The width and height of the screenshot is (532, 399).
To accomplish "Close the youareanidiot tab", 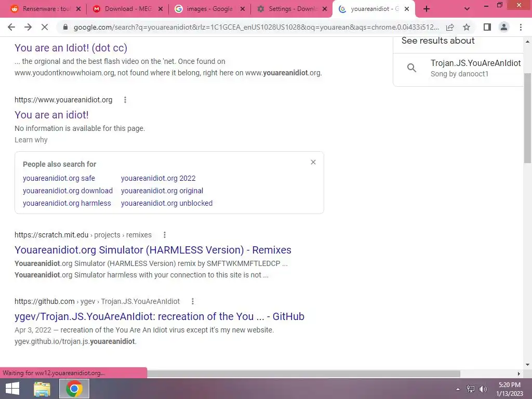I will (x=407, y=9).
